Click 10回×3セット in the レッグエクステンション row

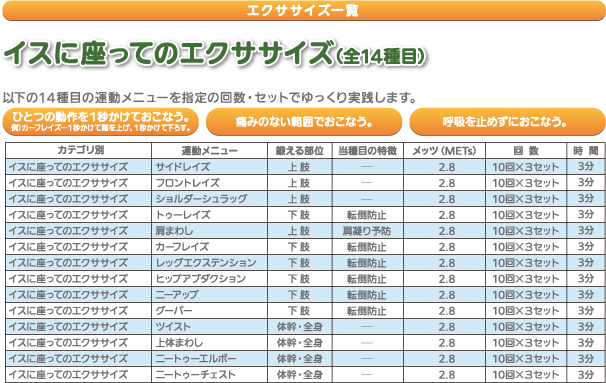[526, 263]
